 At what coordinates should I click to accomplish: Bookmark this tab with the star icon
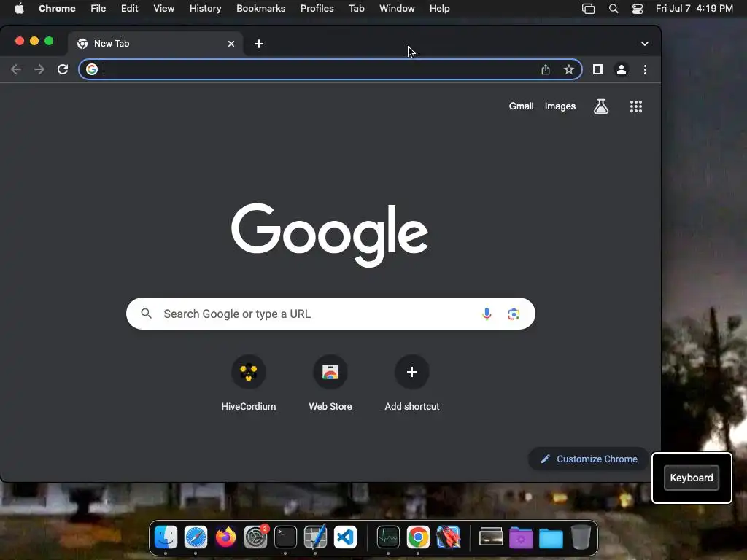pos(569,69)
